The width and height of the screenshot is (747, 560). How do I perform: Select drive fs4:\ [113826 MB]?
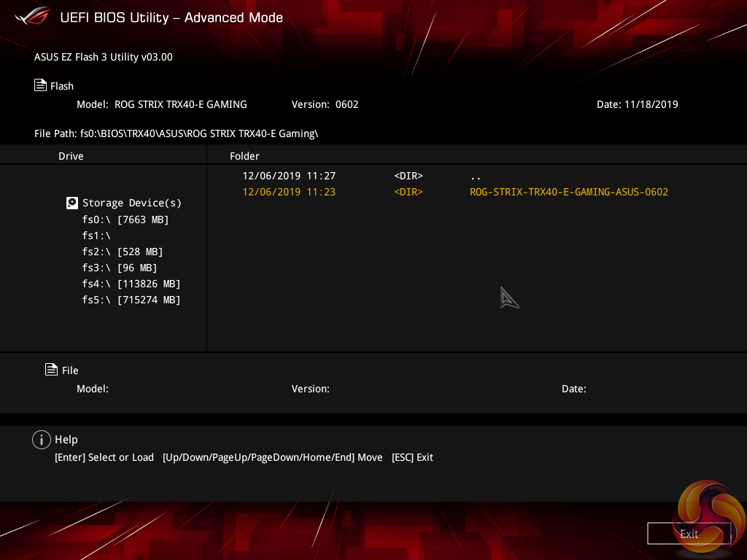coord(131,284)
